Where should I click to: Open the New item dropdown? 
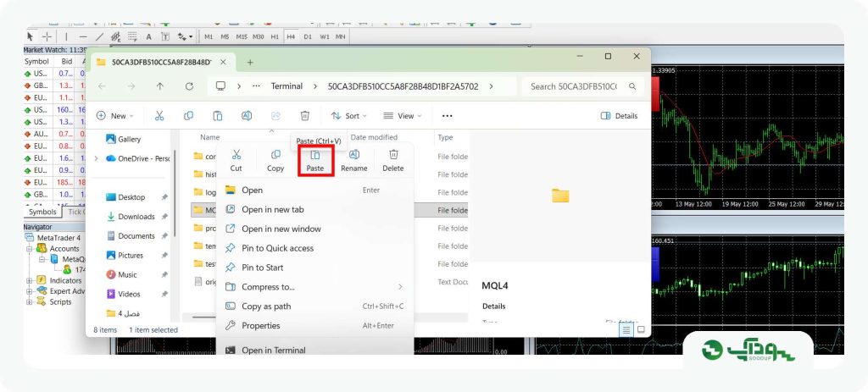point(115,115)
